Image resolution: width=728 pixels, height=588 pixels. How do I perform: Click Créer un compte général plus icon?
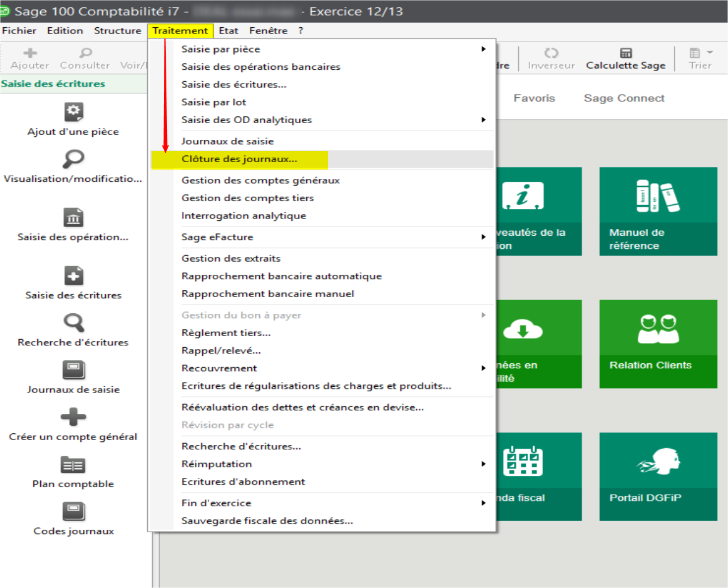(x=73, y=418)
